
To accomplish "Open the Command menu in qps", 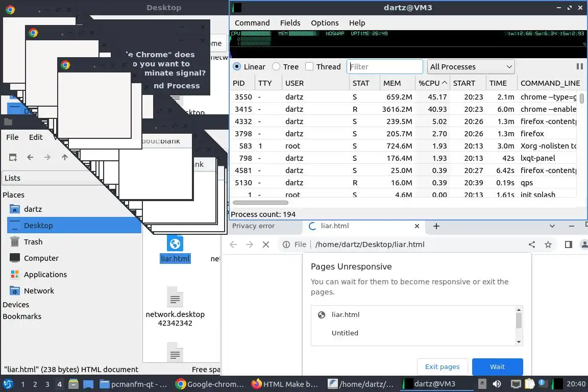I will [x=252, y=23].
